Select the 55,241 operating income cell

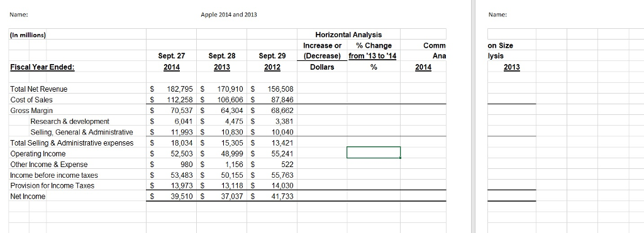click(272, 153)
